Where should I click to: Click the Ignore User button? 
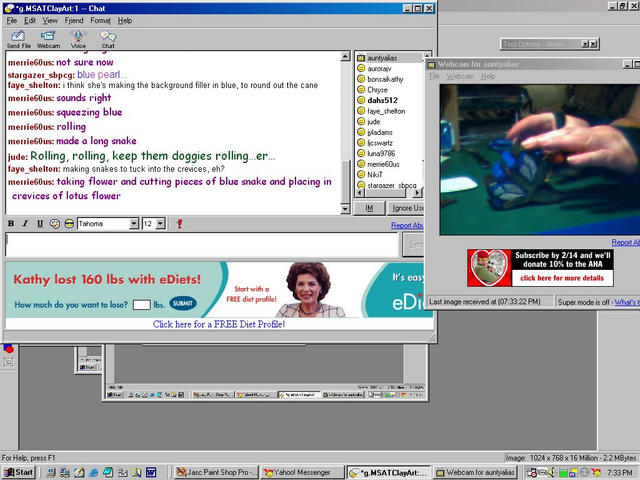click(405, 208)
